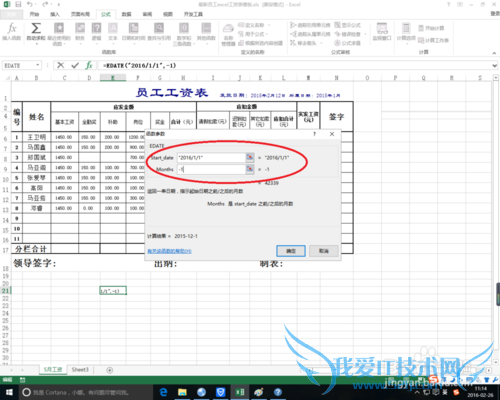Screen dimensions: 500x400
Task: Open the More Functions icon
Action: click(x=206, y=28)
